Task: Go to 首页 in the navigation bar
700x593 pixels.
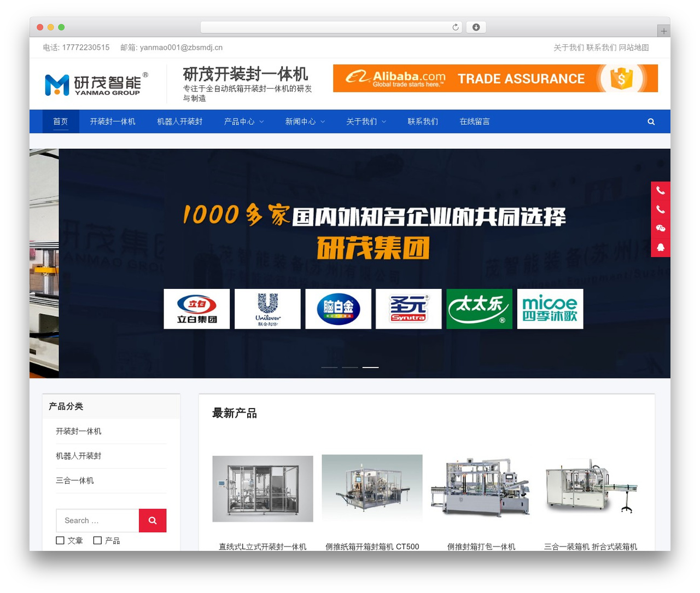Action: pyautogui.click(x=61, y=121)
